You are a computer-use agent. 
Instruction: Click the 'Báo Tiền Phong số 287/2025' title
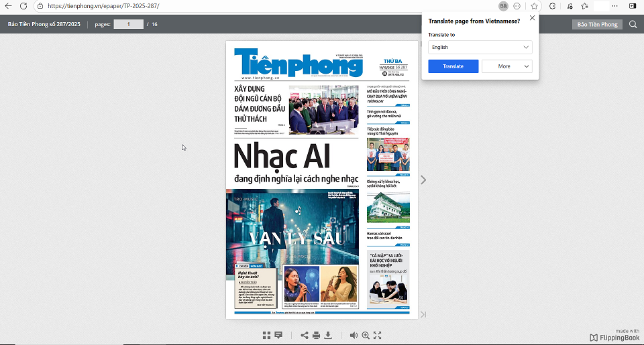tap(44, 24)
